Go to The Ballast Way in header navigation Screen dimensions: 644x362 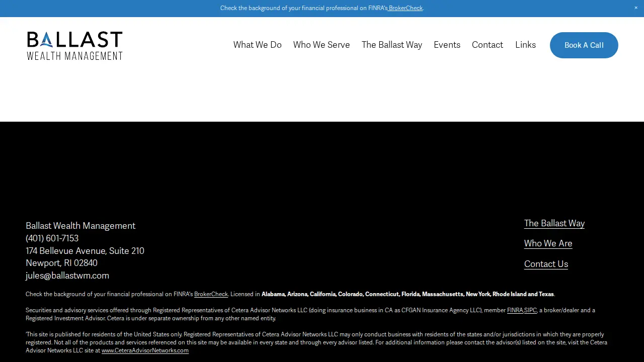[x=392, y=45]
